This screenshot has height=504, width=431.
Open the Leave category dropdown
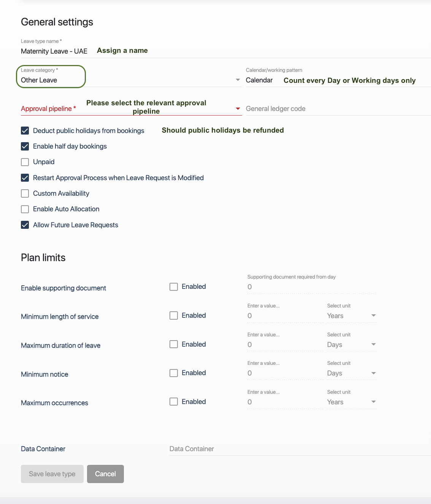click(x=238, y=80)
